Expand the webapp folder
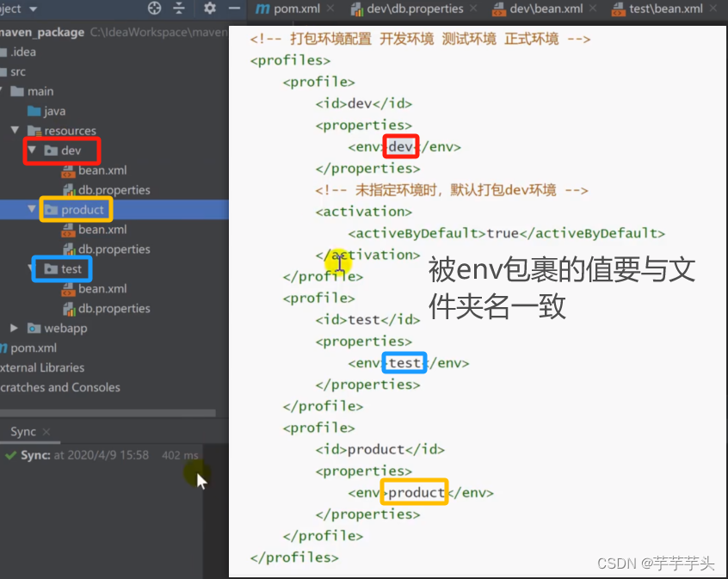Screen dimensions: 728x579 point(12,328)
